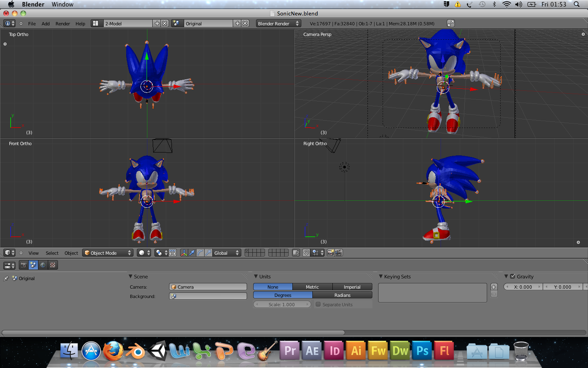Click the pin icon in the Properties header
The image size is (588, 368).
(6, 278)
